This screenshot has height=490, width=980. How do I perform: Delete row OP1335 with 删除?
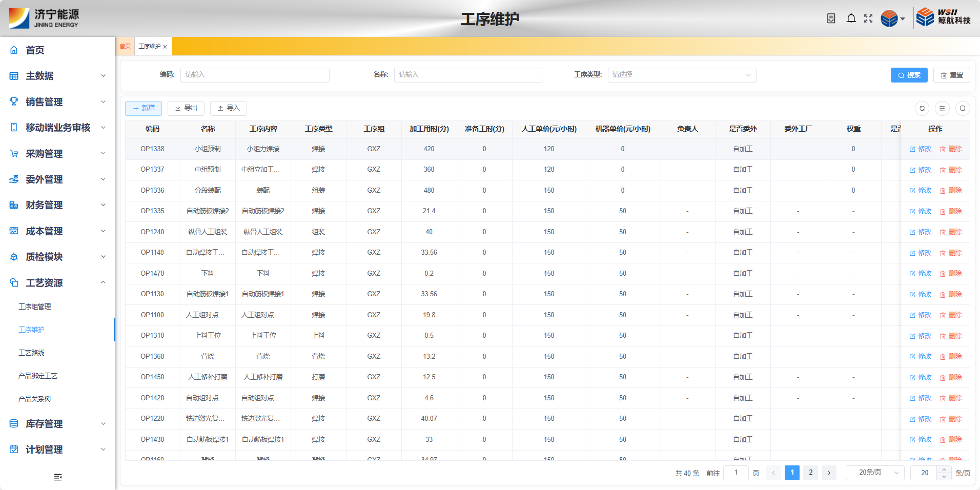coord(951,211)
